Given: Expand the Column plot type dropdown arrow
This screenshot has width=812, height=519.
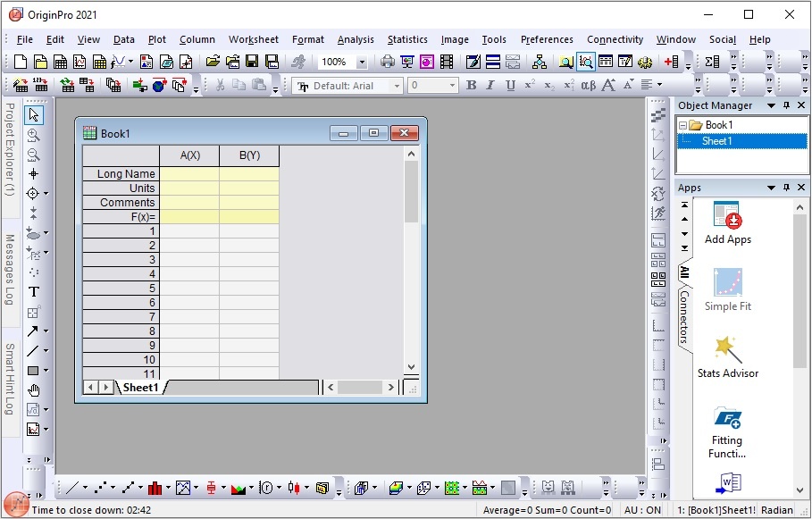Looking at the screenshot, I should click(x=168, y=488).
